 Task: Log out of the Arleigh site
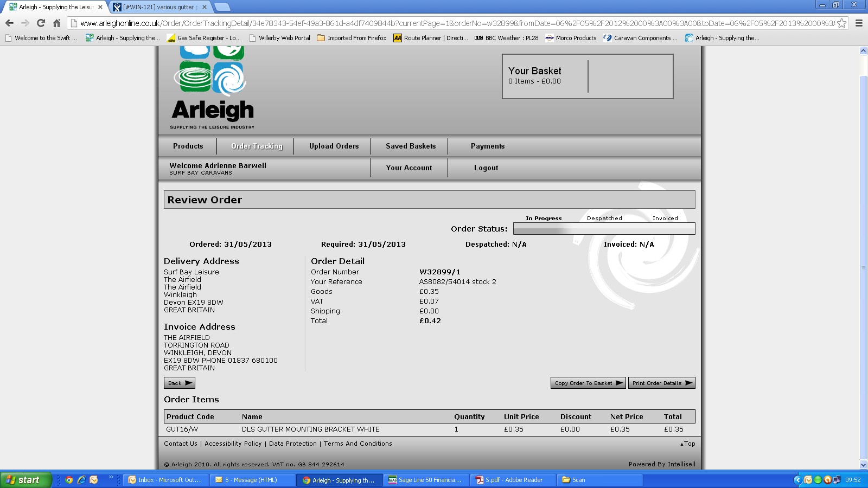pyautogui.click(x=486, y=168)
